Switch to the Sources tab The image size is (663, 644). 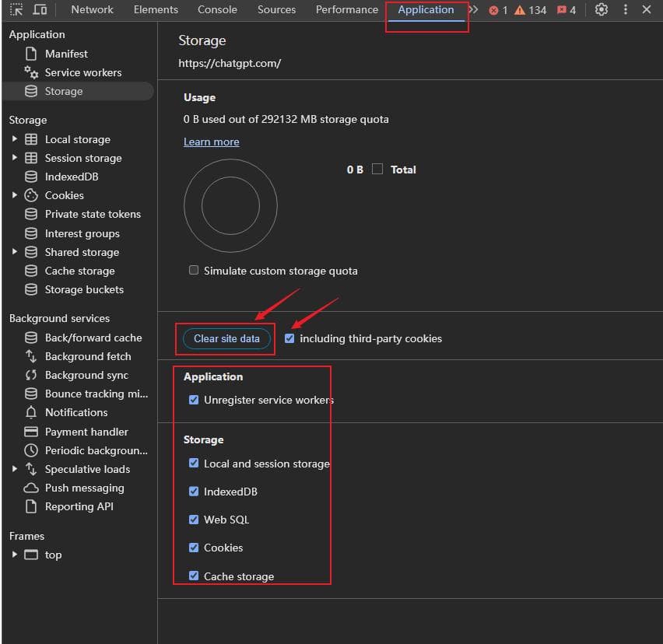tap(276, 9)
